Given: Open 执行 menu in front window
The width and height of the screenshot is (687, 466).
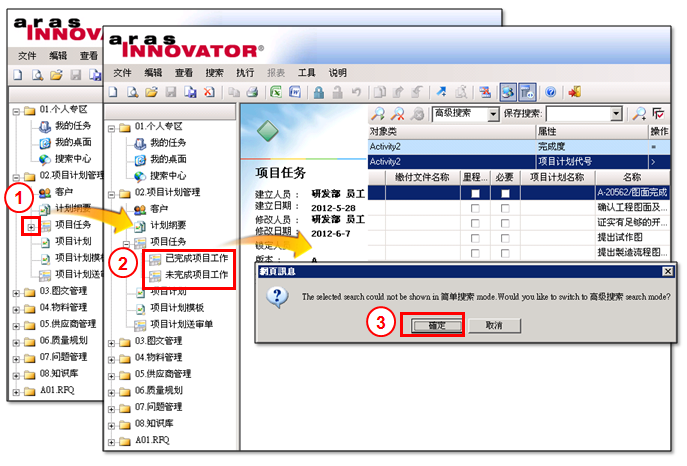Looking at the screenshot, I should point(245,73).
